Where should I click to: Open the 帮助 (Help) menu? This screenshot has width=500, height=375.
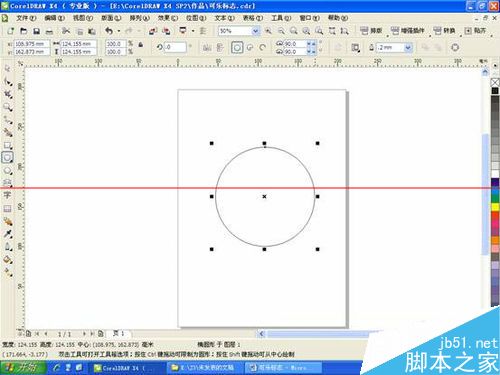(x=338, y=18)
